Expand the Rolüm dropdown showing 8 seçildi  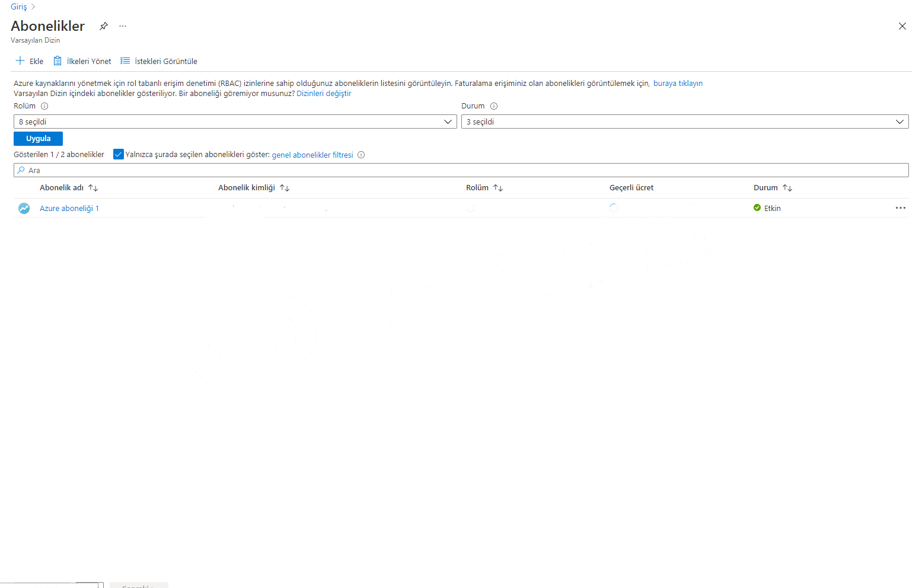click(235, 122)
